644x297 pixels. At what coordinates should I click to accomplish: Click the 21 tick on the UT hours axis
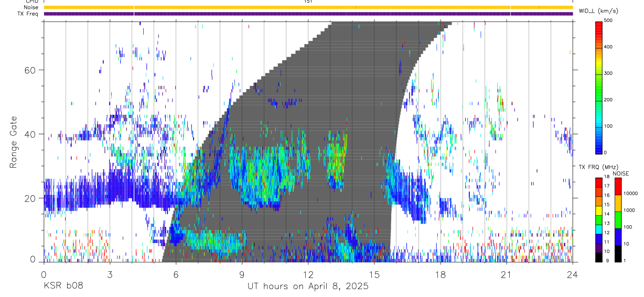(506, 274)
